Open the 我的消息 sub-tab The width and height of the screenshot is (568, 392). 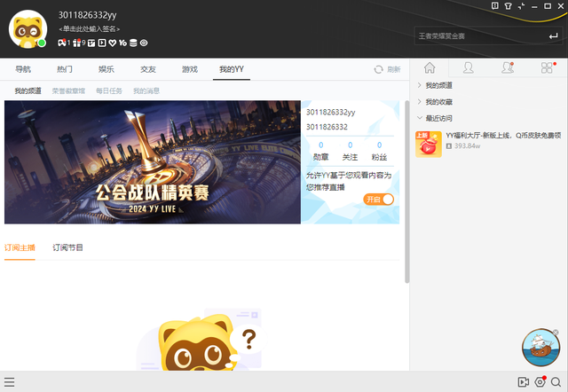click(146, 90)
